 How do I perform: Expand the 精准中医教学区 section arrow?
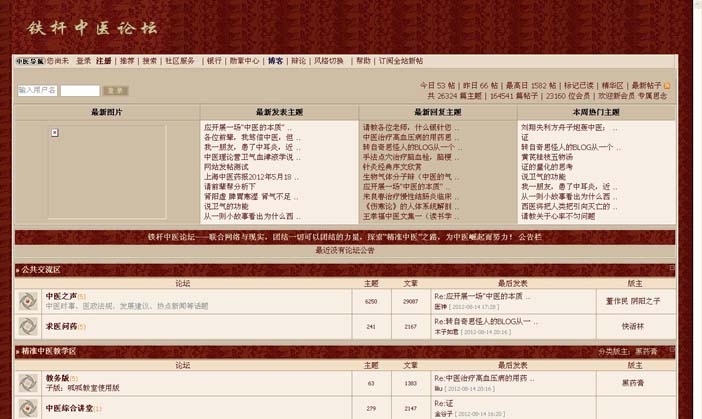17,351
